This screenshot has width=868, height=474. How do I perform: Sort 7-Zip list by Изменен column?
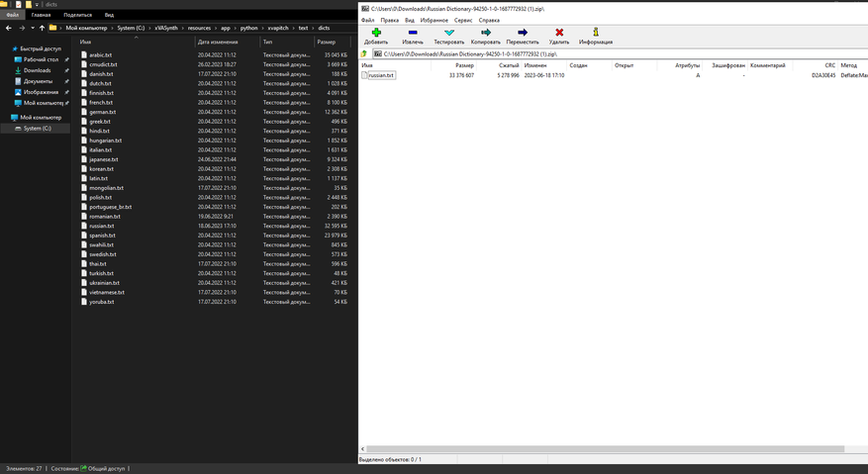click(x=535, y=65)
